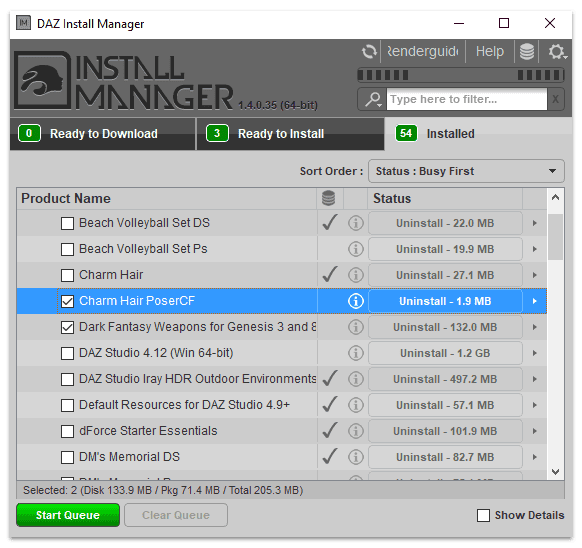Check Beach Volleyball Set DS checkbox

coord(67,224)
